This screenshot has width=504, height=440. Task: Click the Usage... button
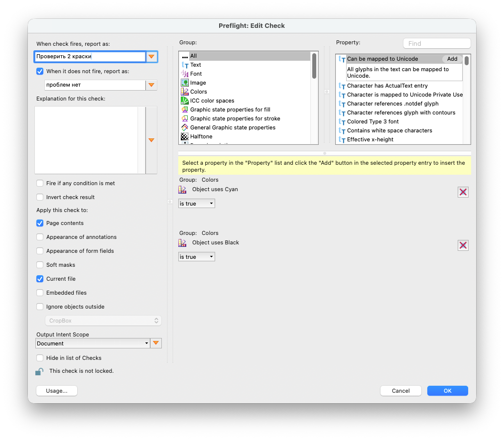point(57,391)
